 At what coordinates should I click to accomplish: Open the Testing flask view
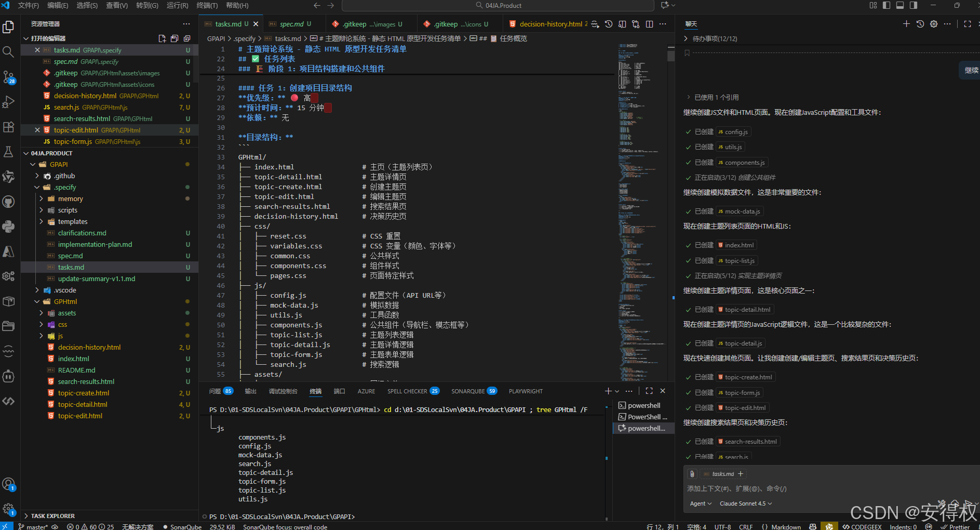click(8, 152)
